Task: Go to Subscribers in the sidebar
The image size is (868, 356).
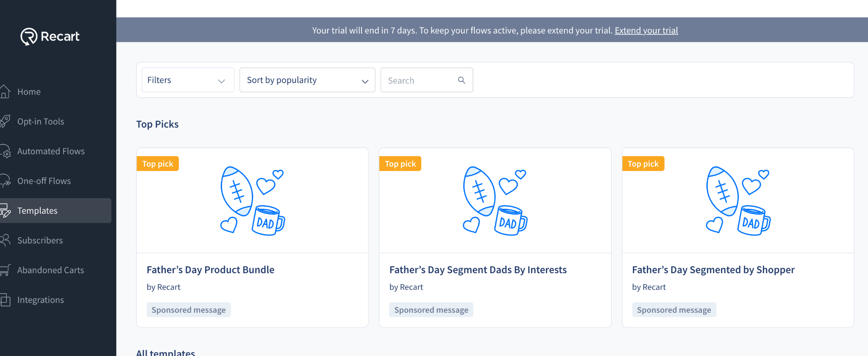Action: coord(40,241)
